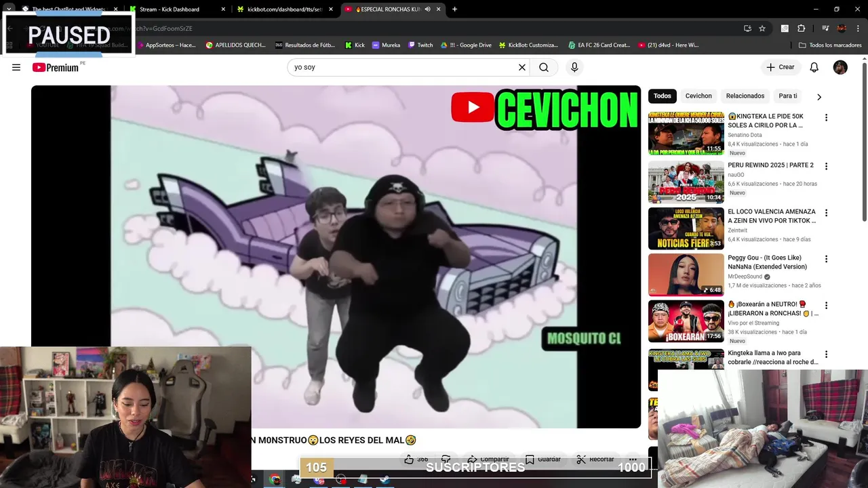868x488 pixels.
Task: Open the '!!! - Google Drive' bookmark
Action: [x=466, y=45]
